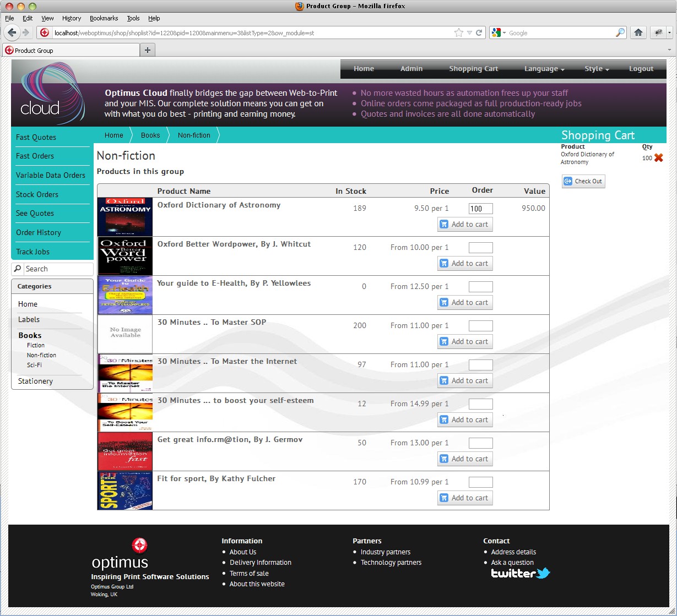Image resolution: width=677 pixels, height=616 pixels.
Task: Open the Bookmarks menu
Action: 104,18
